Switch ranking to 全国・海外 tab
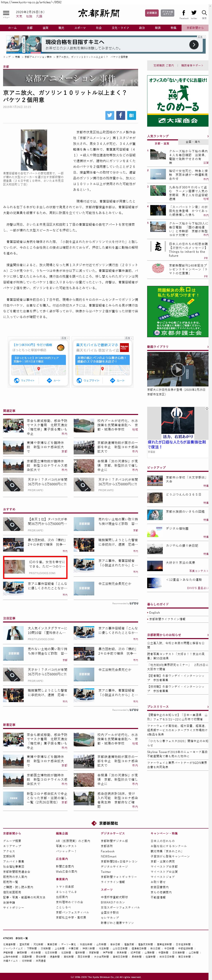The width and height of the screenshot is (212, 980). point(193,142)
